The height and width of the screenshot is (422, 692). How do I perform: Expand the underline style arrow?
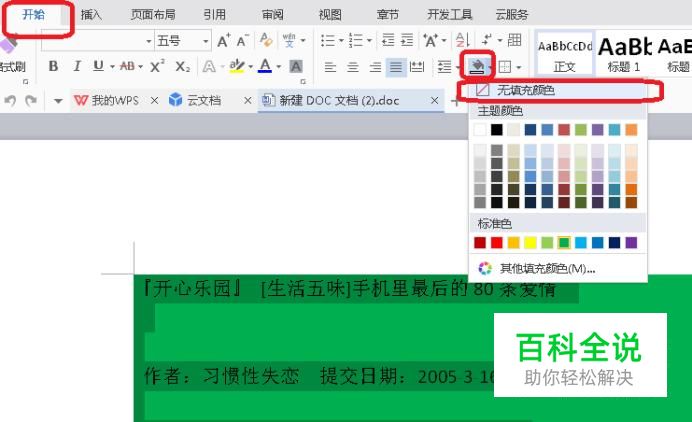112,67
